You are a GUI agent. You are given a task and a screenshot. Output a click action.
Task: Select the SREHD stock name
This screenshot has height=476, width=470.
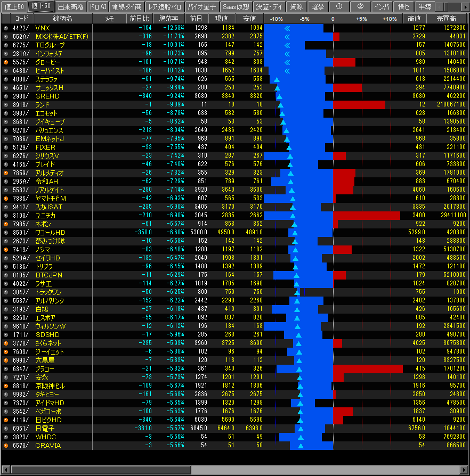[x=47, y=96]
